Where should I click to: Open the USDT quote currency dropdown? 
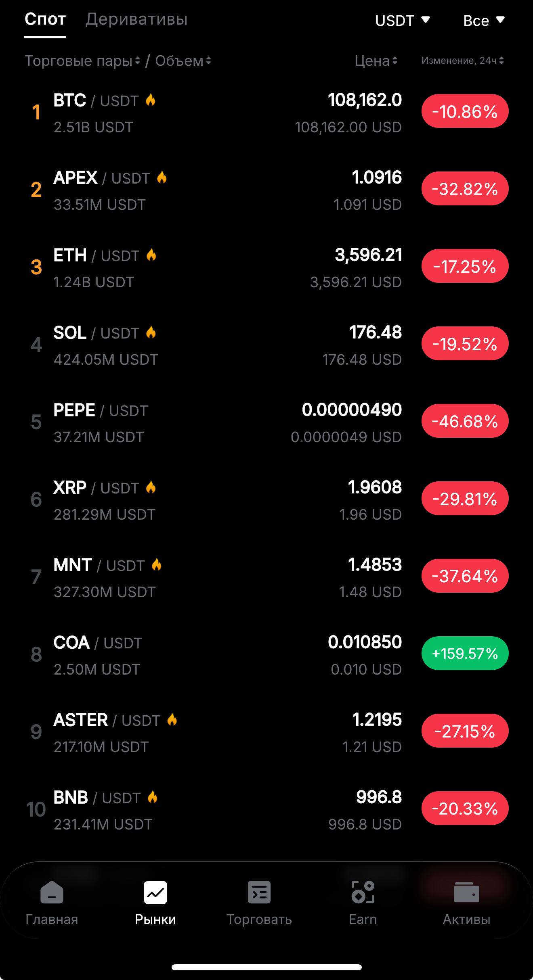coord(402,20)
